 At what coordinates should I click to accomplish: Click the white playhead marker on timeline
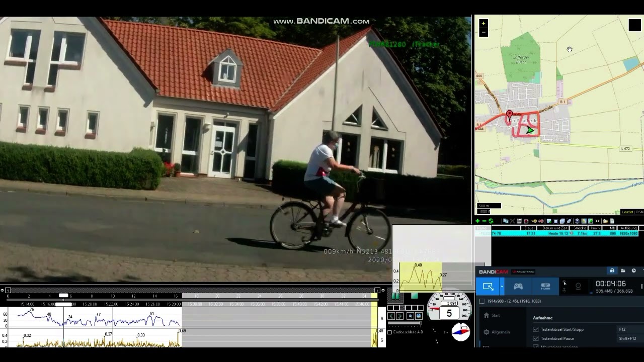(x=63, y=296)
